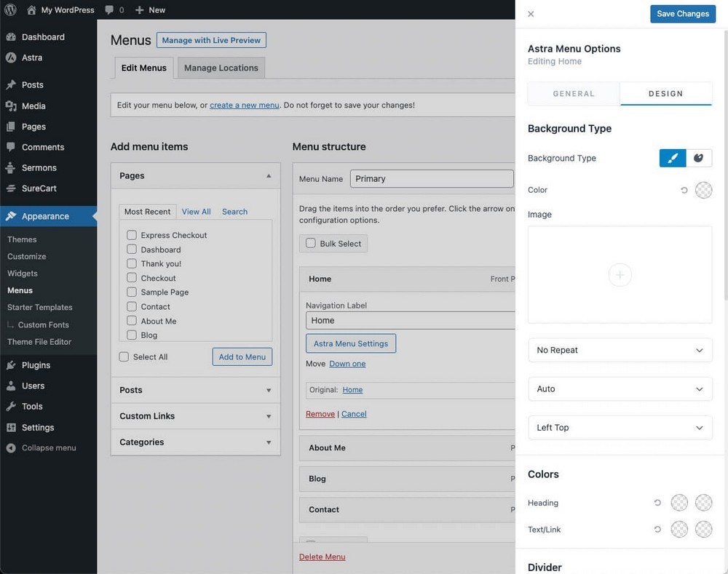Click the Add to Menu button
The image size is (728, 574).
pyautogui.click(x=242, y=356)
